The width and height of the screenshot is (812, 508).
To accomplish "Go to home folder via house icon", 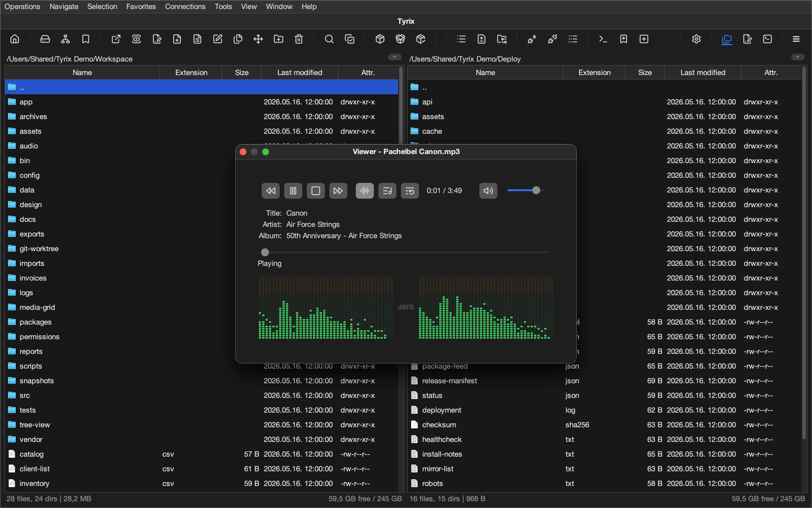I will [x=15, y=39].
